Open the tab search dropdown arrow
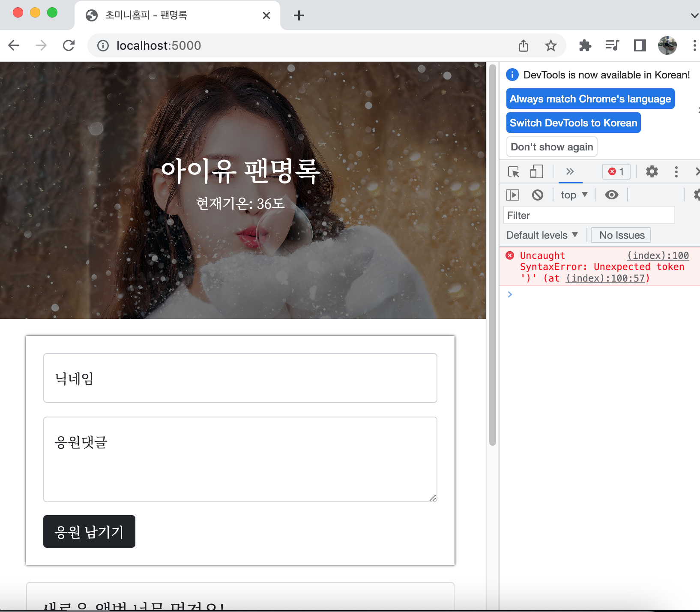This screenshot has width=700, height=612. tap(695, 15)
